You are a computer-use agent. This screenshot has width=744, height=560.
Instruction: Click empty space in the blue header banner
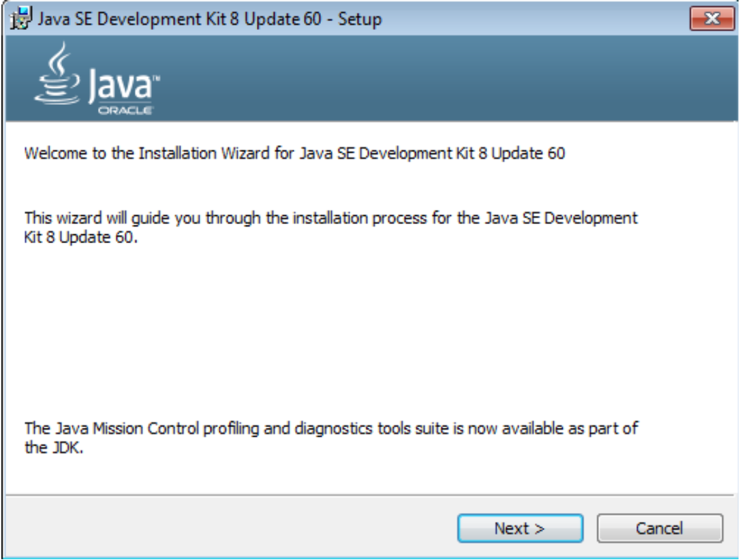click(x=443, y=78)
